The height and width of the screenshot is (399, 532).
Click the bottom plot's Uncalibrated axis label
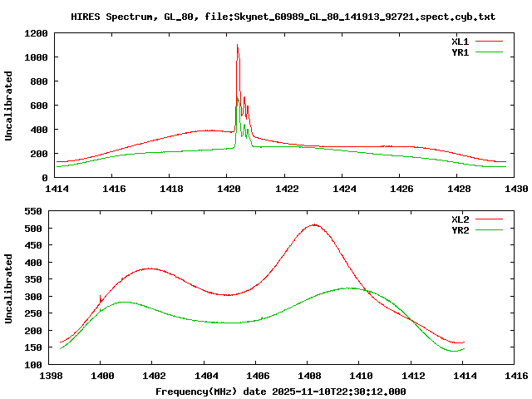tap(9, 288)
